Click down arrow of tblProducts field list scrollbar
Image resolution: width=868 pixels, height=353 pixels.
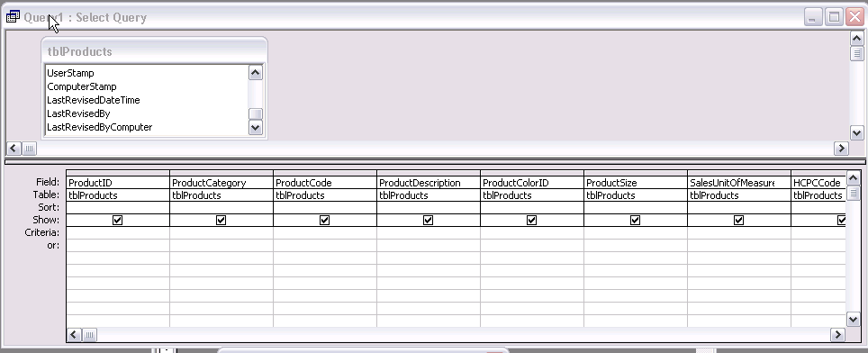tap(255, 127)
